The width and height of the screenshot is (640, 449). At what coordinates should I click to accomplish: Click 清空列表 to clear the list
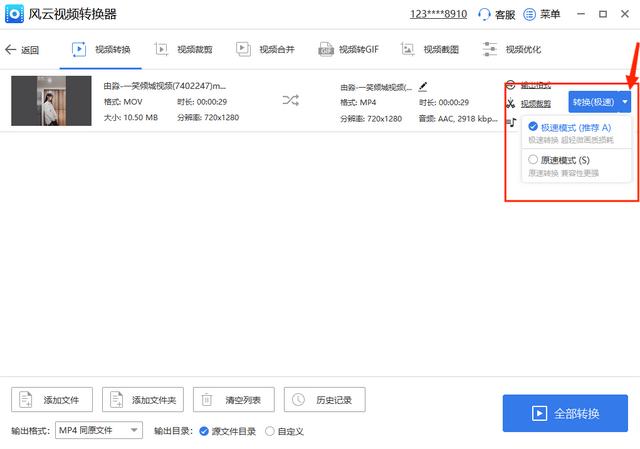pyautogui.click(x=234, y=400)
